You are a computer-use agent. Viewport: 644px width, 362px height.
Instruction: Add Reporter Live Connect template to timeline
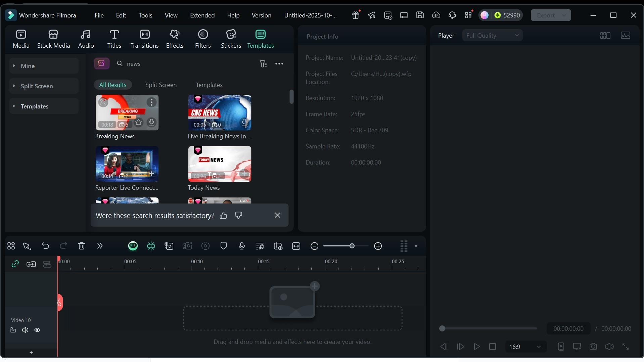tap(151, 174)
